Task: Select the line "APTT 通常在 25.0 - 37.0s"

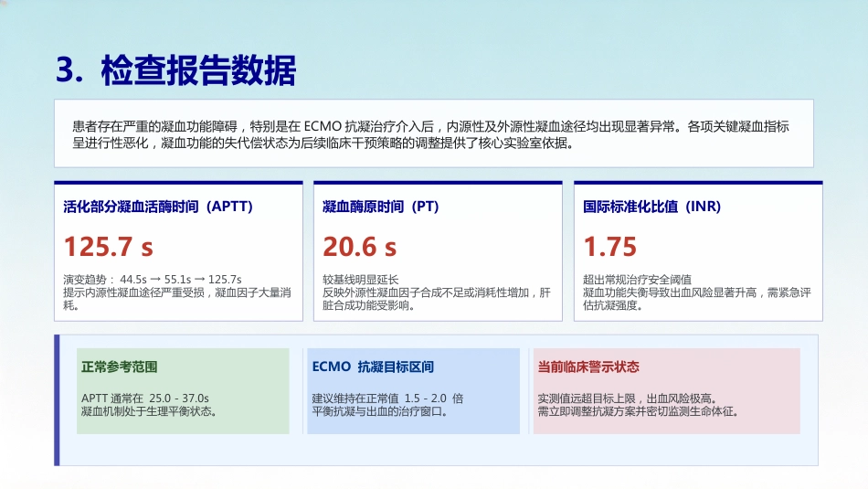Action: [x=145, y=399]
